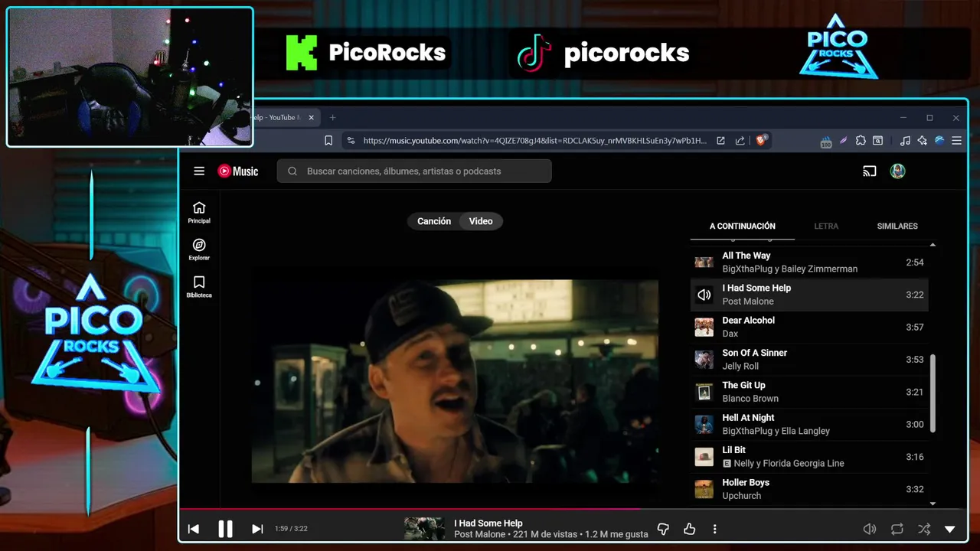Share this page icon
Viewport: 980px width, 551px height.
click(740, 141)
